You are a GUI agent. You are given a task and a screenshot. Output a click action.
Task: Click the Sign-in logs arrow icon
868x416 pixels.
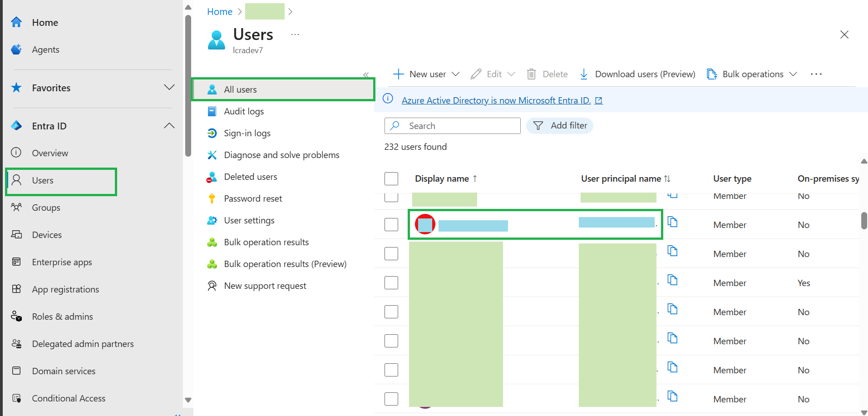pos(212,133)
